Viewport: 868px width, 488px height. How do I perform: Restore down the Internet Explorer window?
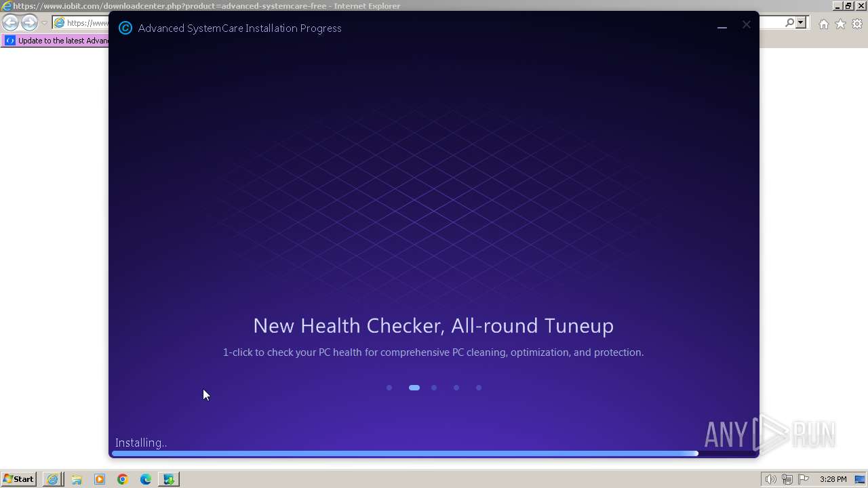(848, 5)
